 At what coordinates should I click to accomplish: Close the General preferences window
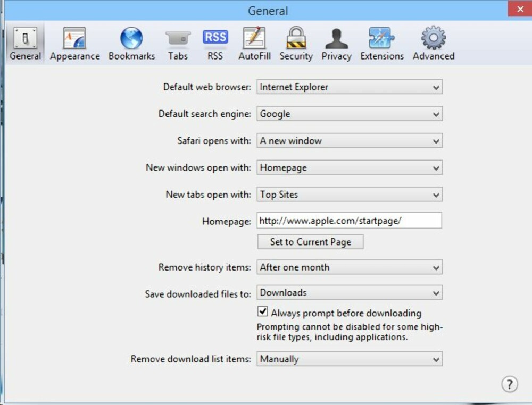pyautogui.click(x=520, y=9)
